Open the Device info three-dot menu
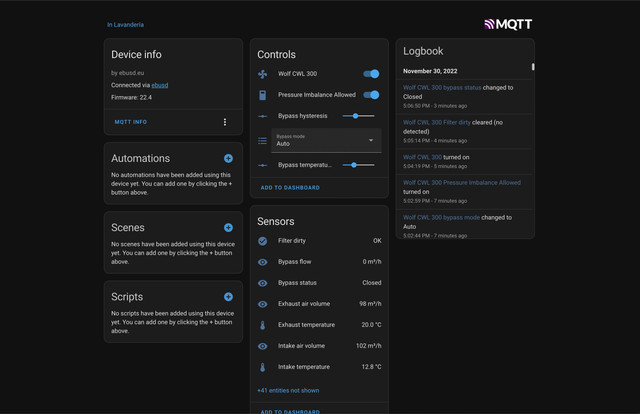Viewport: 640px width, 414px height. pyautogui.click(x=225, y=122)
